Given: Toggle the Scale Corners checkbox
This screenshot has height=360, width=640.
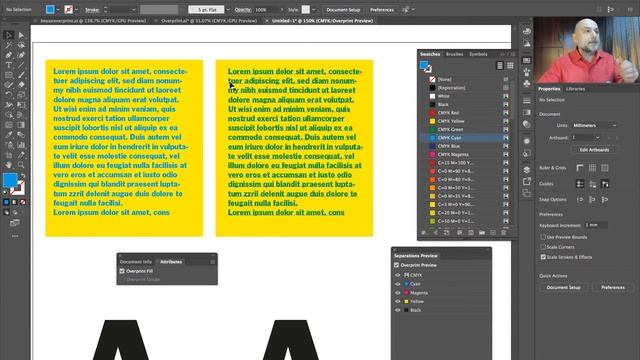Looking at the screenshot, I should 543,247.
